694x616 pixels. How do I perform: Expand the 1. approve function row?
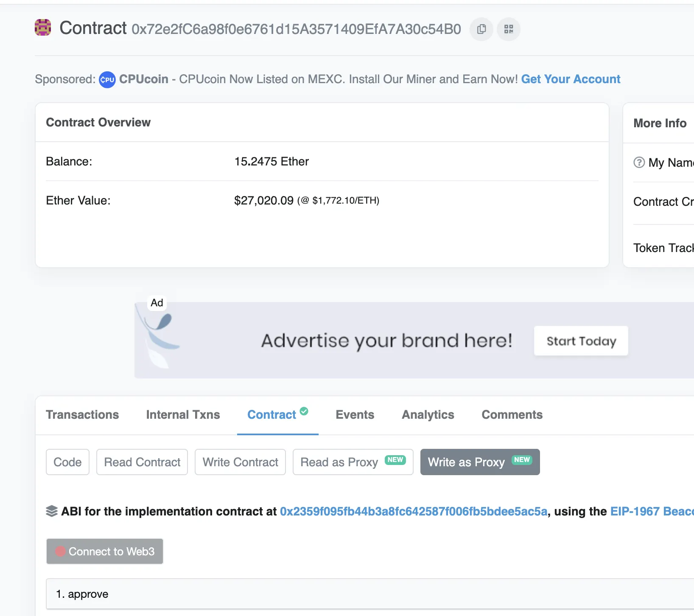[369, 594]
